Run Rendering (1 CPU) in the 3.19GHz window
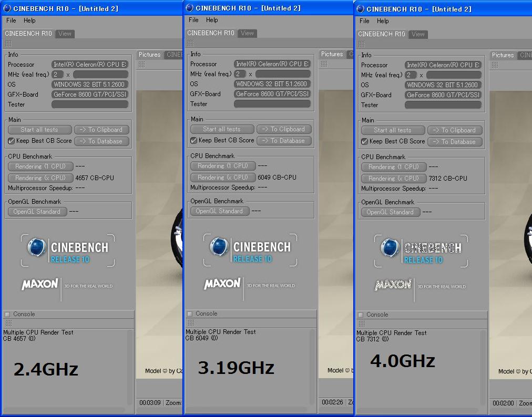This screenshot has width=532, height=417. tap(223, 166)
